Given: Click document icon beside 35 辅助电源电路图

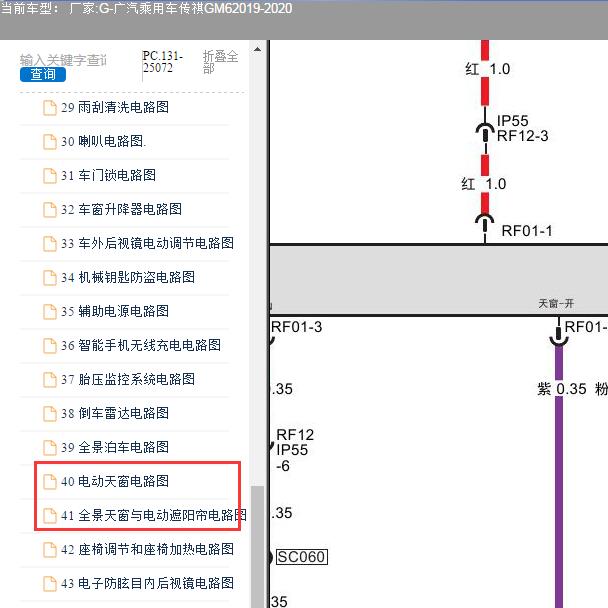Looking at the screenshot, I should (x=50, y=312).
